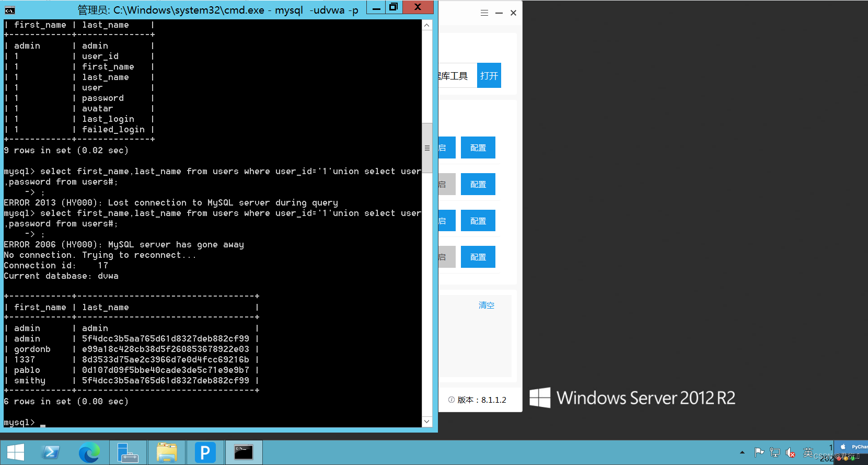The width and height of the screenshot is (868, 465).
Task: Launch PowerShell from the taskbar
Action: coord(51,452)
